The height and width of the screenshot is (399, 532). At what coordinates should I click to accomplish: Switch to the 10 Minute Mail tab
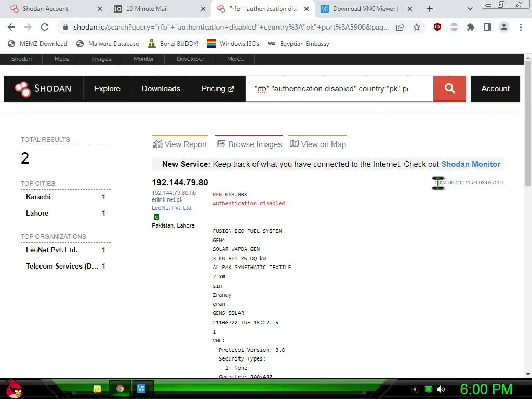coord(147,9)
